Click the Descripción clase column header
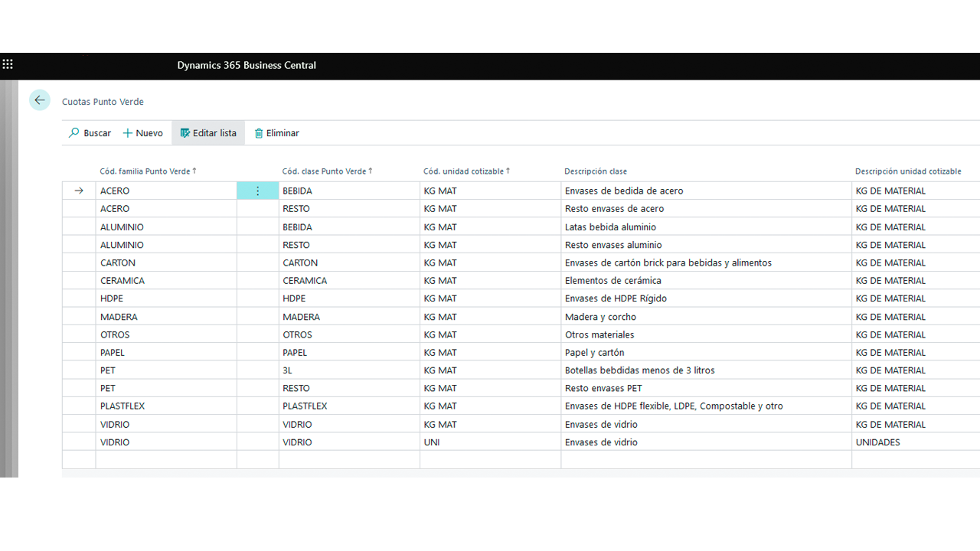Screen dimensions: 980x551 point(596,171)
